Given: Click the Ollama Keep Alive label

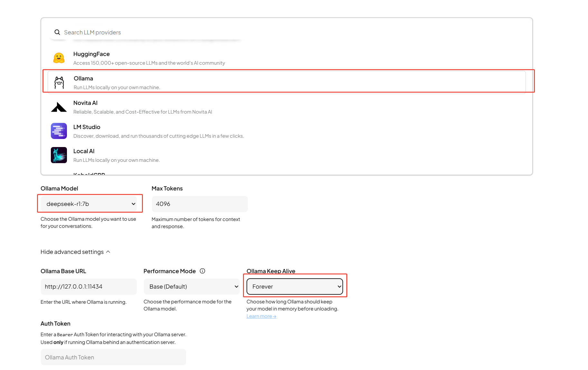Looking at the screenshot, I should (x=271, y=271).
